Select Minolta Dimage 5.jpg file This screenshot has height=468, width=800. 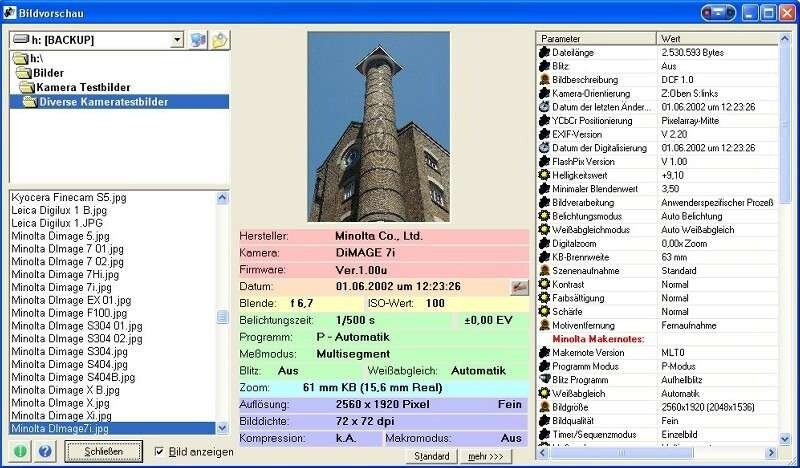click(60, 236)
